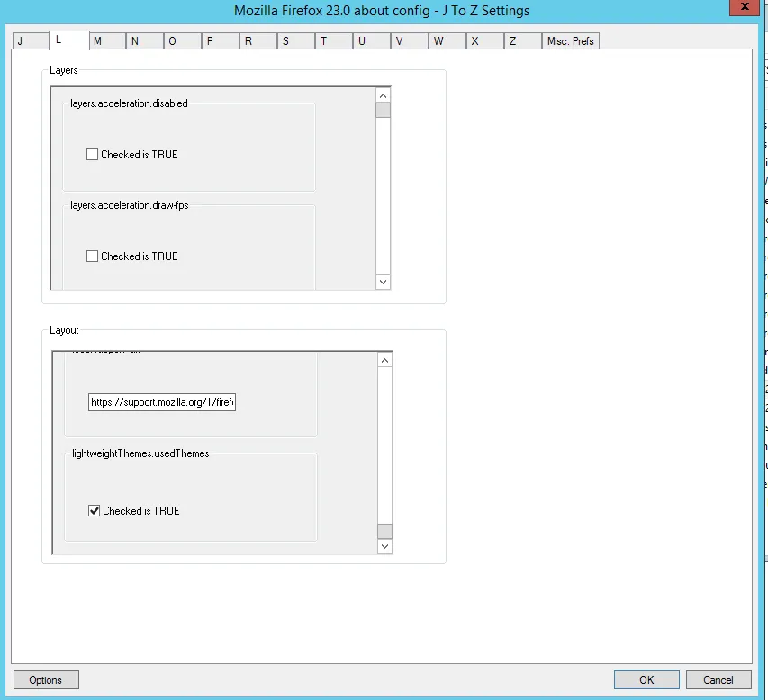Open the Options button

pos(46,680)
